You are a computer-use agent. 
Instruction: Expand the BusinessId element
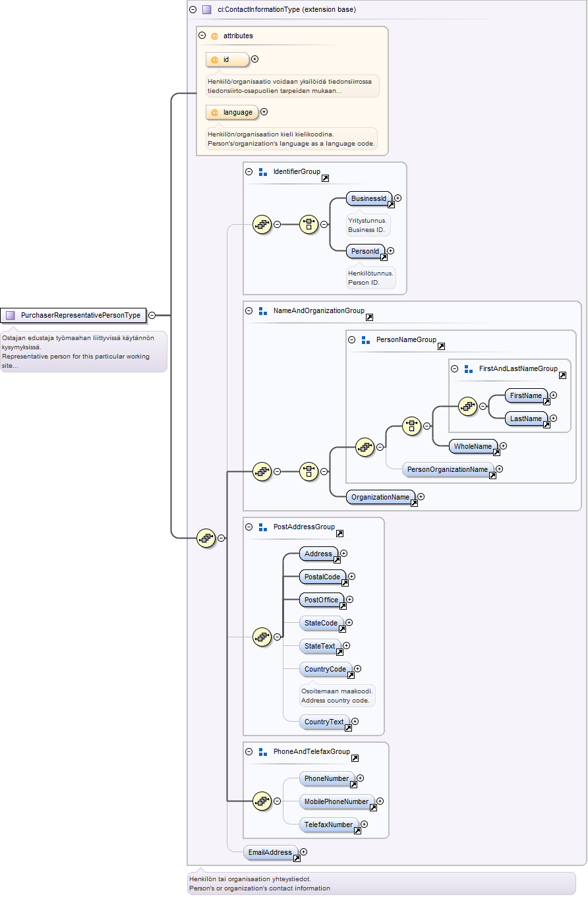pyautogui.click(x=397, y=198)
